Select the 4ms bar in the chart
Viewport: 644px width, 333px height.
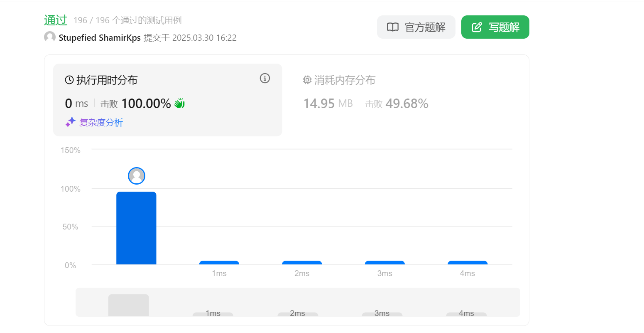point(468,263)
